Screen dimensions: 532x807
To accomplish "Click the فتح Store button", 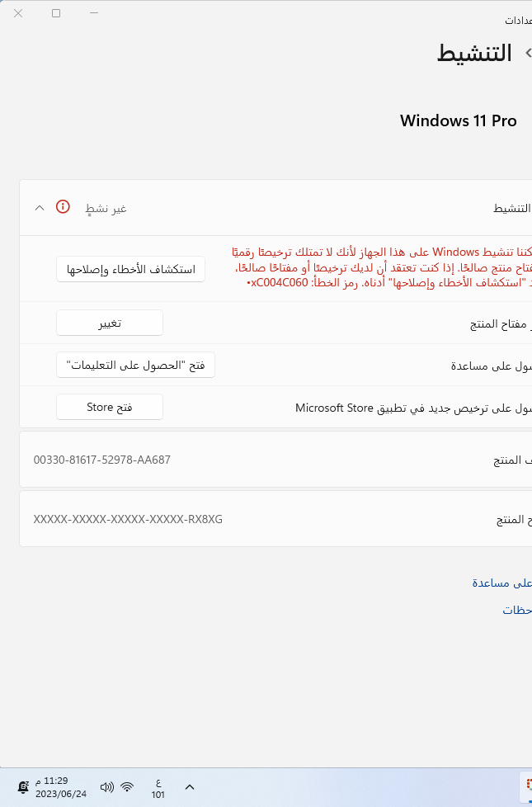I will click(110, 407).
